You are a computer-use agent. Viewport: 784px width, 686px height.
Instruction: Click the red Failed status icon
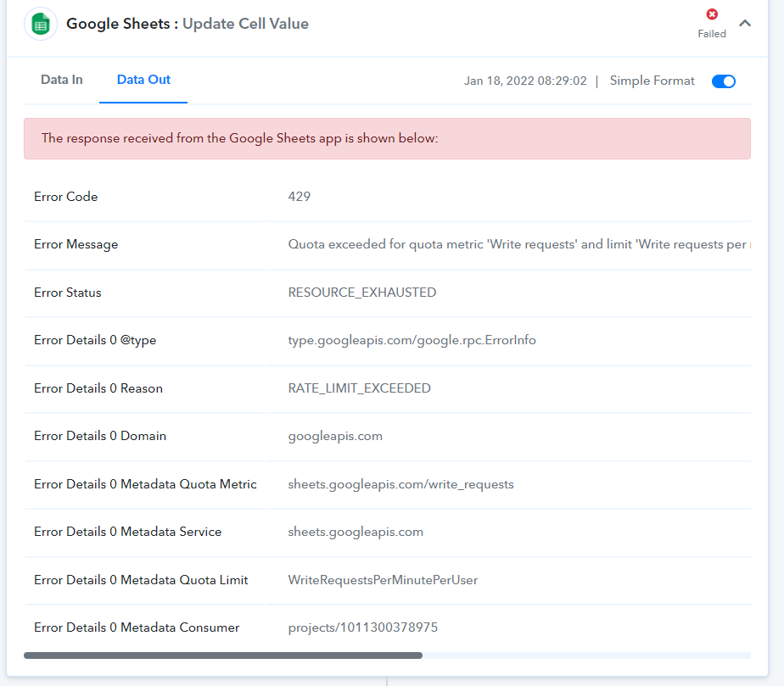pyautogui.click(x=712, y=14)
